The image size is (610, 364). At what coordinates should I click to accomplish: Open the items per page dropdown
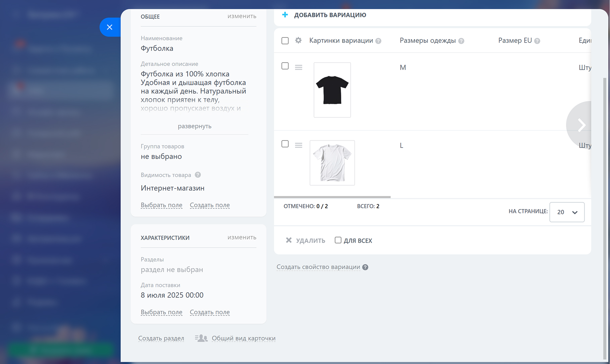pyautogui.click(x=567, y=212)
